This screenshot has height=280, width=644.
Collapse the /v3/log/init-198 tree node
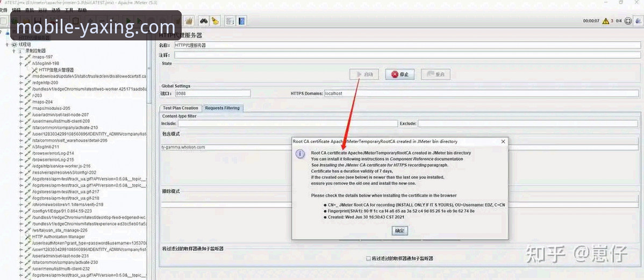(21, 64)
